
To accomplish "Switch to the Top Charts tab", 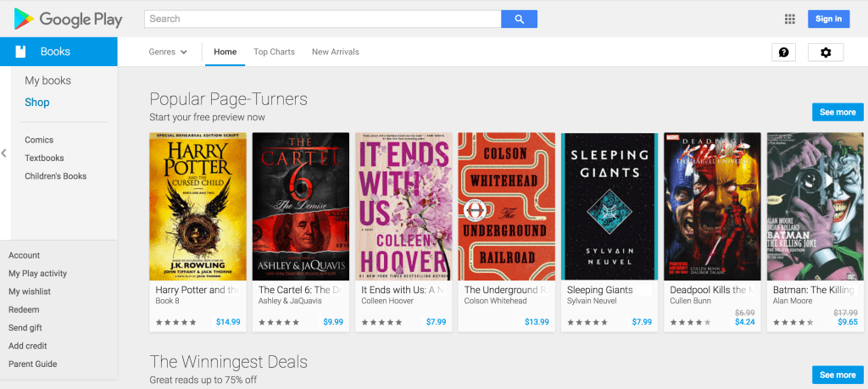I will (x=274, y=52).
